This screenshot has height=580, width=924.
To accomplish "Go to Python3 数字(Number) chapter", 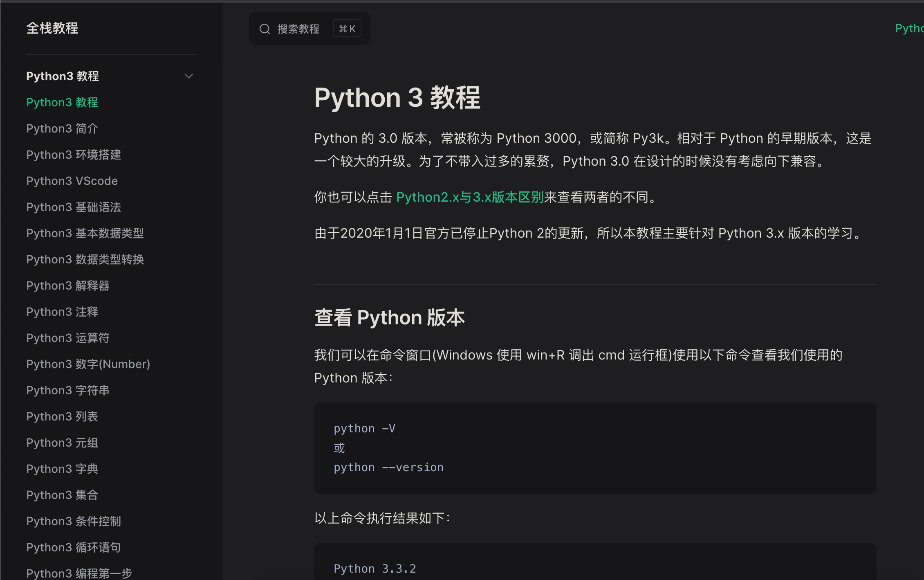I will click(88, 364).
